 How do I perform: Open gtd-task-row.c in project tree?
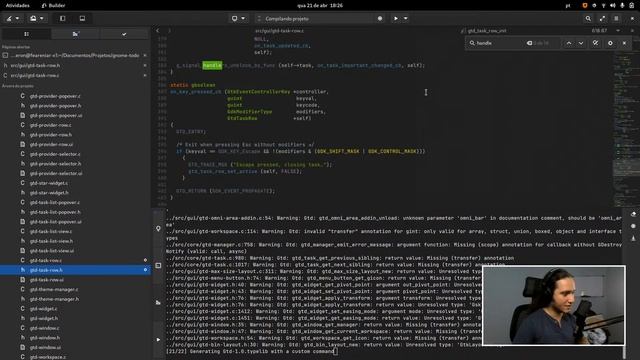pos(46,260)
